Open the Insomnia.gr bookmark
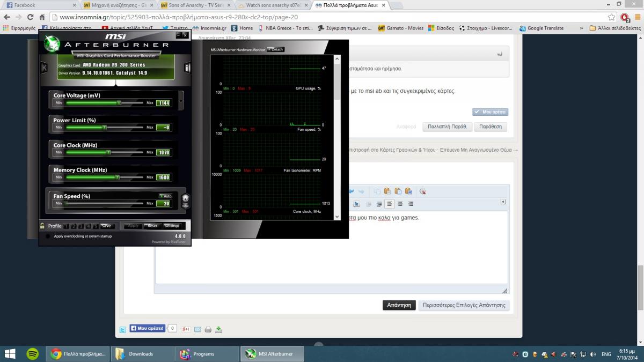 pyautogui.click(x=210, y=28)
